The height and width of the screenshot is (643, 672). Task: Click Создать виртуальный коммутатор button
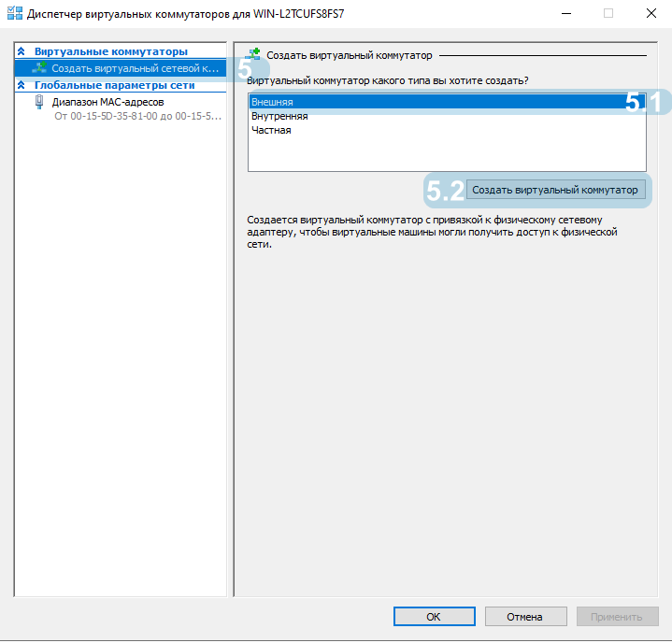555,190
